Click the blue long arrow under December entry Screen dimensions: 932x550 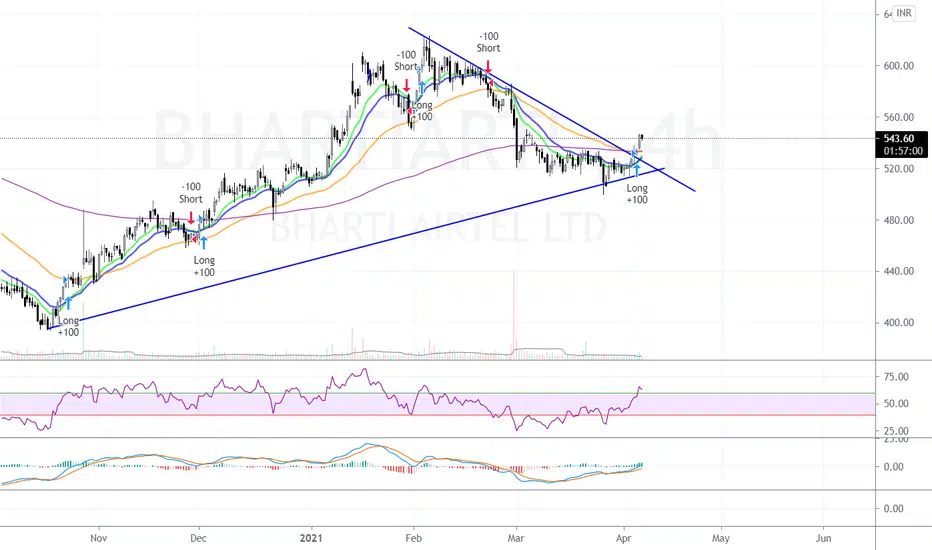[x=204, y=243]
